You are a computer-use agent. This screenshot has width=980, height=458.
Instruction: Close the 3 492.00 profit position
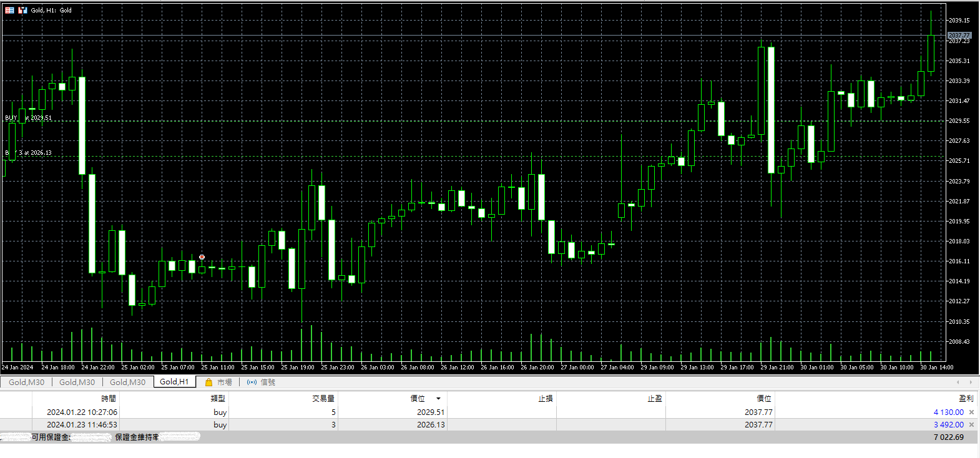971,425
